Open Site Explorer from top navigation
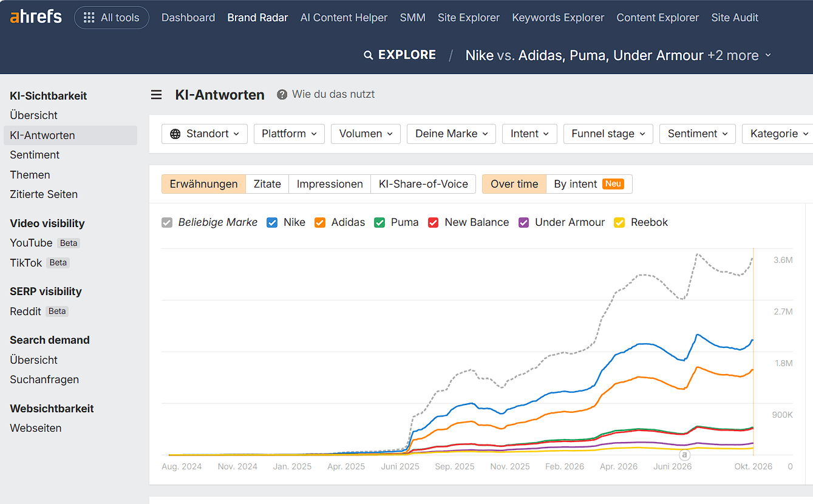The image size is (813, 504). tap(469, 18)
